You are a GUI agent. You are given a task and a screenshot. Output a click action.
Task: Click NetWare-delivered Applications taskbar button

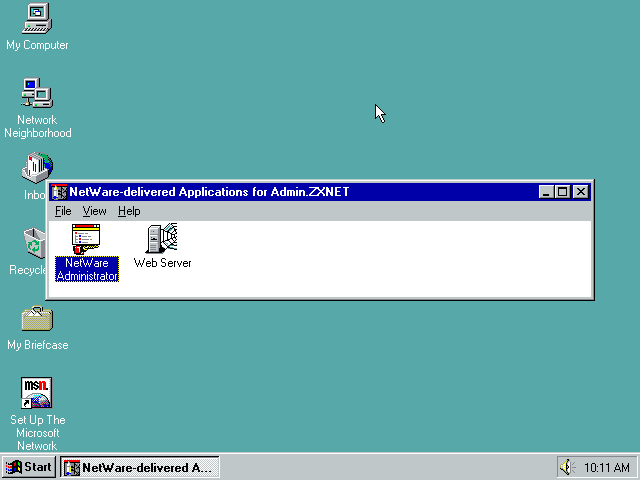click(x=140, y=467)
